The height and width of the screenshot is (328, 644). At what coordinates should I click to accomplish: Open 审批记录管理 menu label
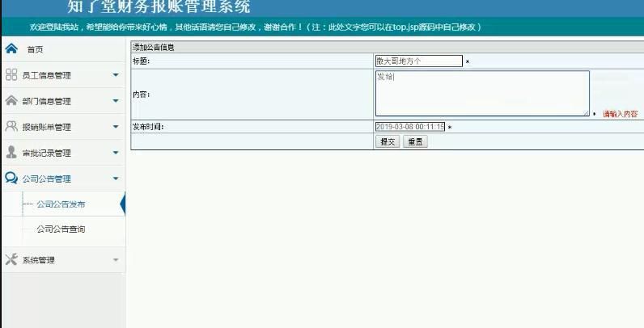(x=46, y=153)
